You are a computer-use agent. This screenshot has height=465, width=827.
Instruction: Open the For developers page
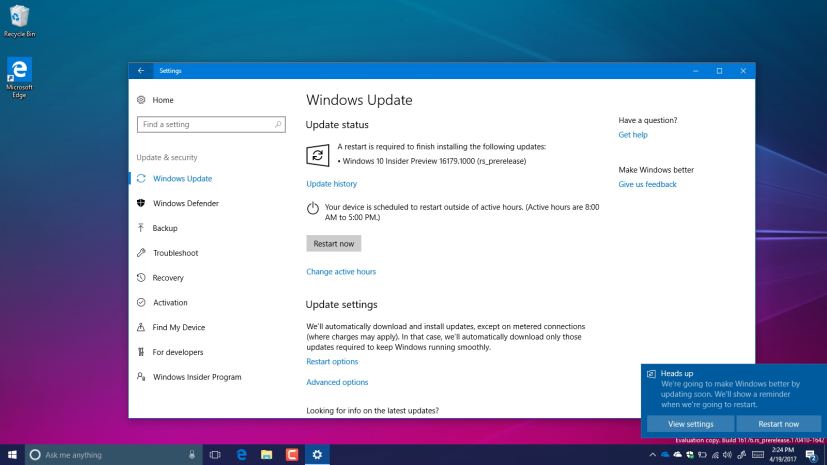point(178,352)
